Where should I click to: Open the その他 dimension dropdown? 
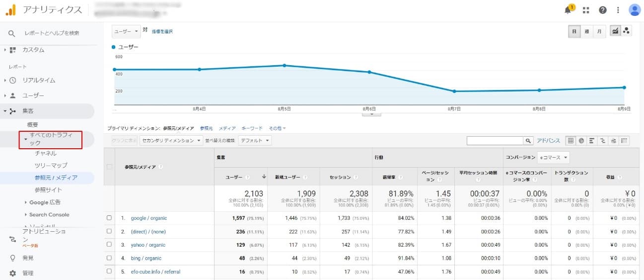277,128
